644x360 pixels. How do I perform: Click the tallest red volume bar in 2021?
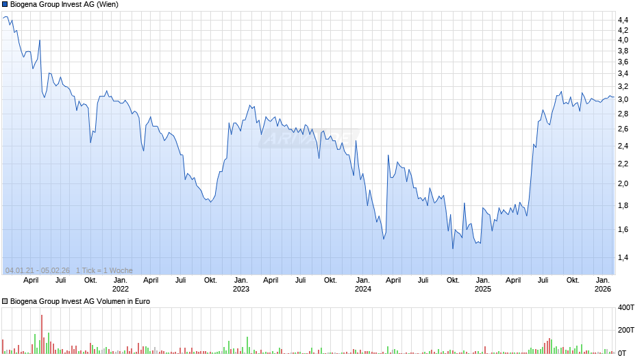click(42, 334)
